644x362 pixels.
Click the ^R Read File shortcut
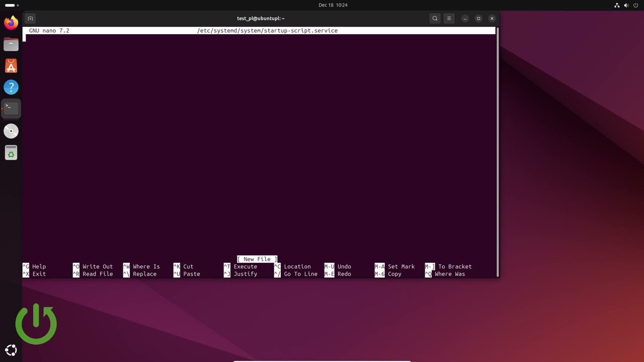[x=93, y=274]
